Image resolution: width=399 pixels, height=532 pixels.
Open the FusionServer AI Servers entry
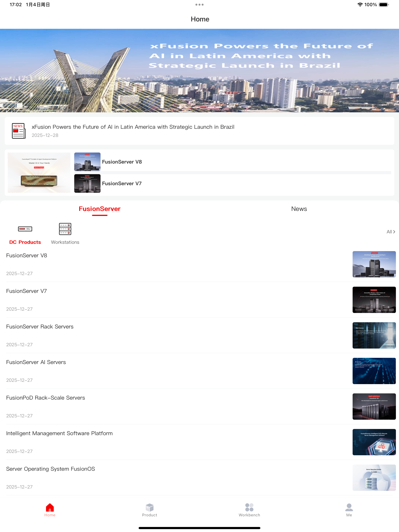coord(199,371)
